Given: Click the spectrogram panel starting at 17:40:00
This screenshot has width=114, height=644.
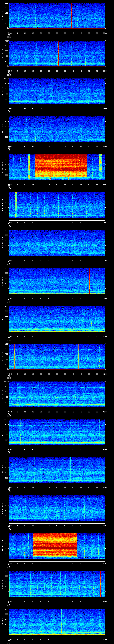Looking at the screenshot, I should pyautogui.click(x=57, y=357).
